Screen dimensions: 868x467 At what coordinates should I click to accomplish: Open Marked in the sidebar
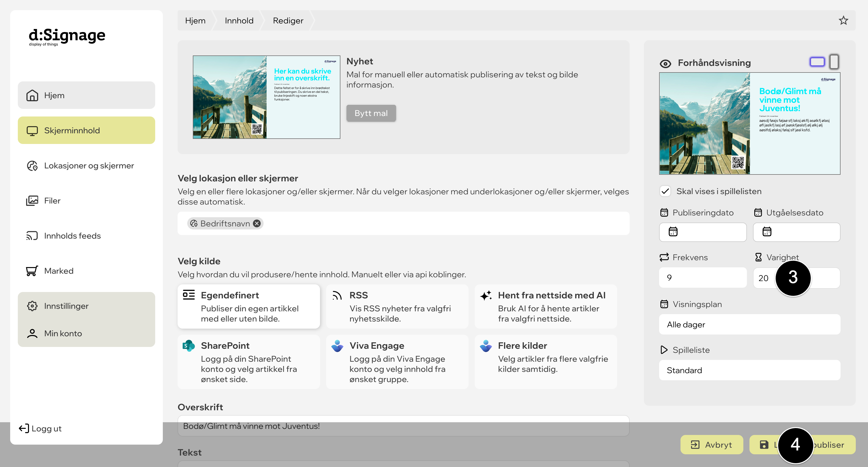click(x=86, y=271)
